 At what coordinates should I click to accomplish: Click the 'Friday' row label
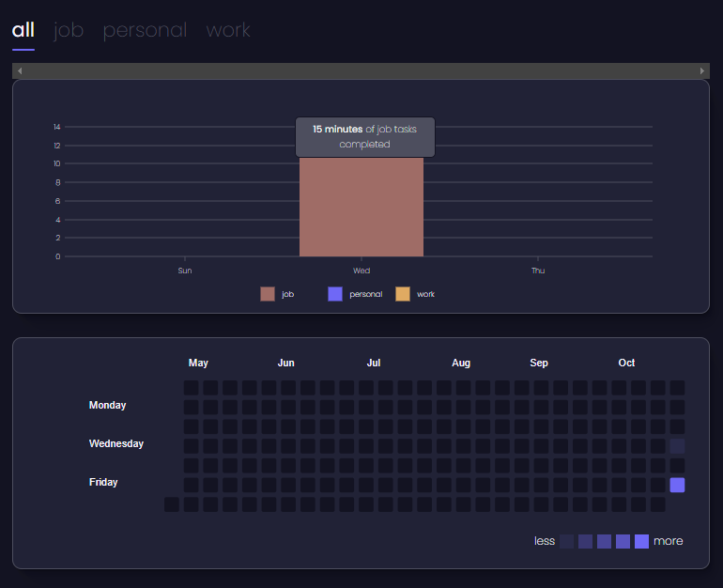pos(103,482)
